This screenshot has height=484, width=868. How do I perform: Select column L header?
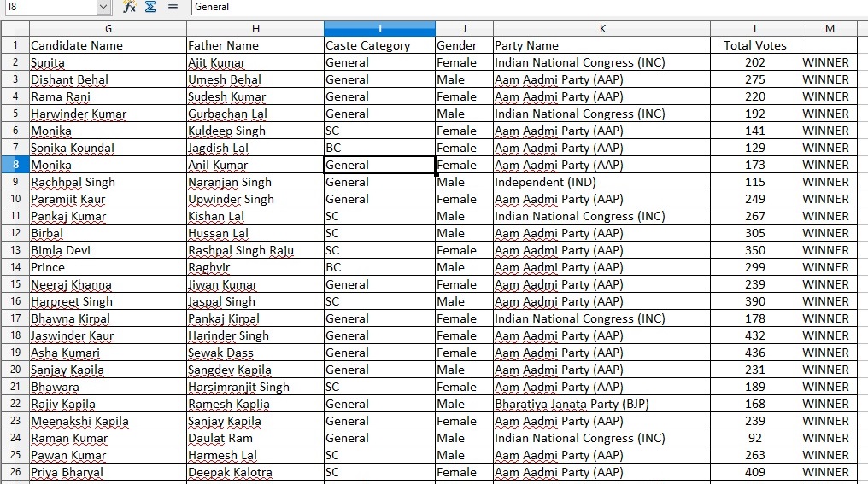point(755,29)
